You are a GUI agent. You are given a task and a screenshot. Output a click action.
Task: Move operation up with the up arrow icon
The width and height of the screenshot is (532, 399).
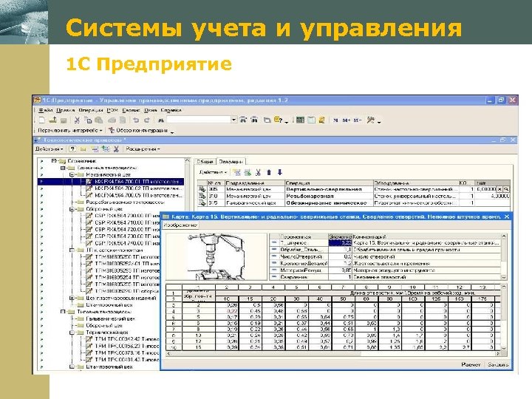269,172
